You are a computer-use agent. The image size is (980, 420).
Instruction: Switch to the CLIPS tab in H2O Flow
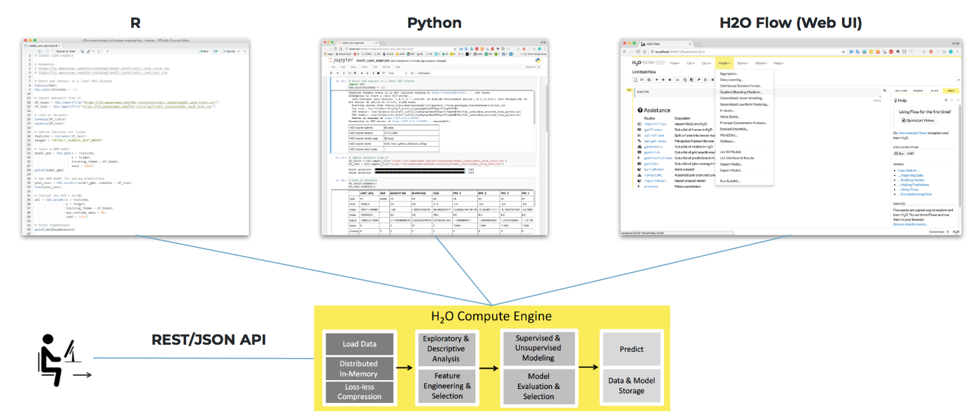[934, 90]
